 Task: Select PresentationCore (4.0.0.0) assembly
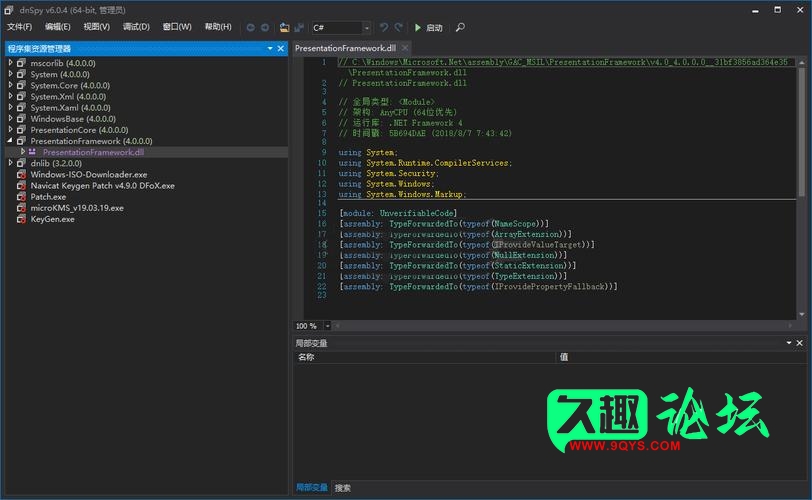(x=79, y=130)
